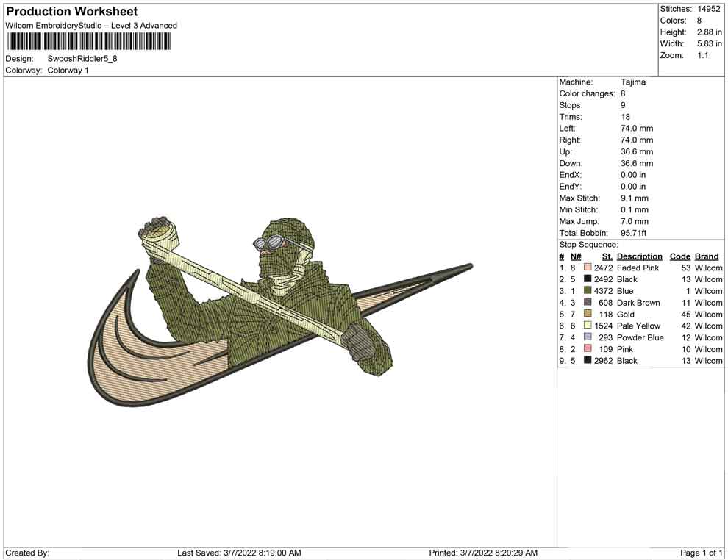728x560 pixels.
Task: Click the Min Stitch value '0.1 mm'
Action: coord(634,209)
